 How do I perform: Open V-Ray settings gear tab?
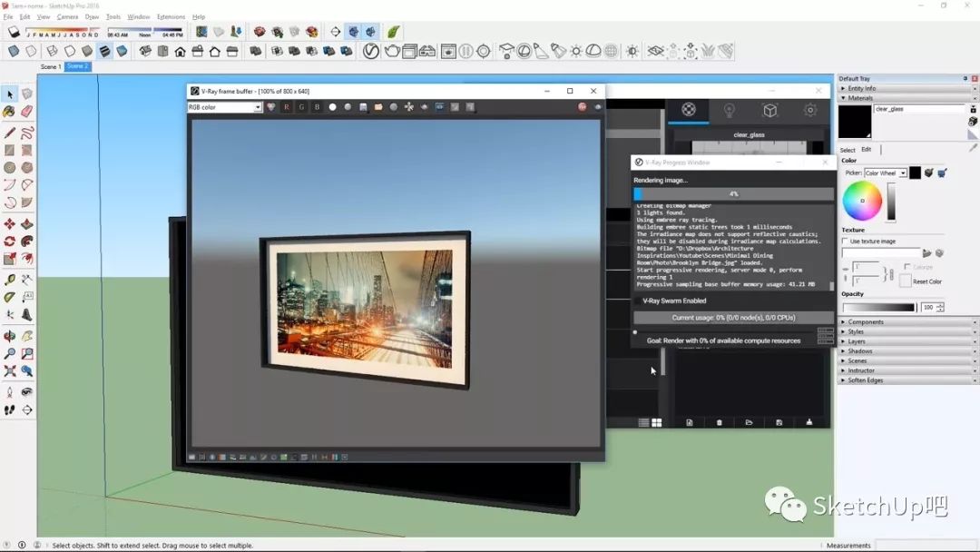(810, 110)
